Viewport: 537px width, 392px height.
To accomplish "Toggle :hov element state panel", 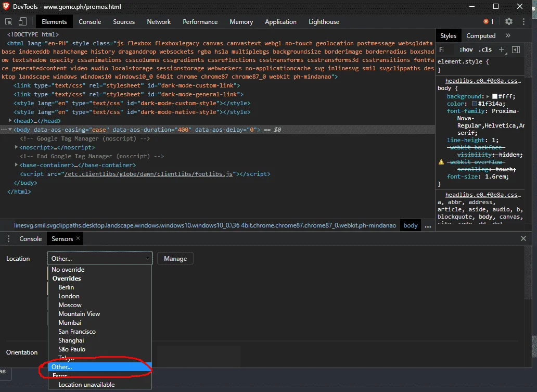I will [x=466, y=49].
